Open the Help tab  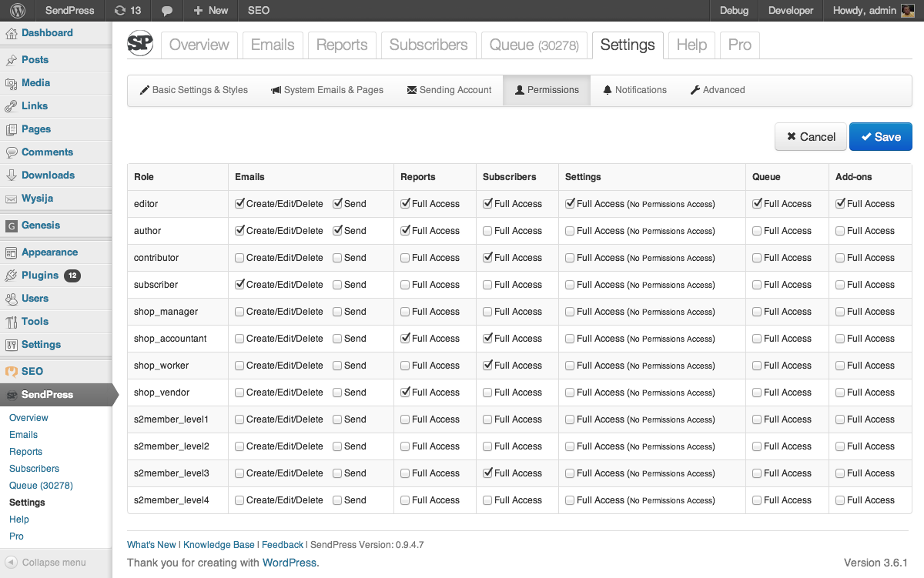[691, 45]
